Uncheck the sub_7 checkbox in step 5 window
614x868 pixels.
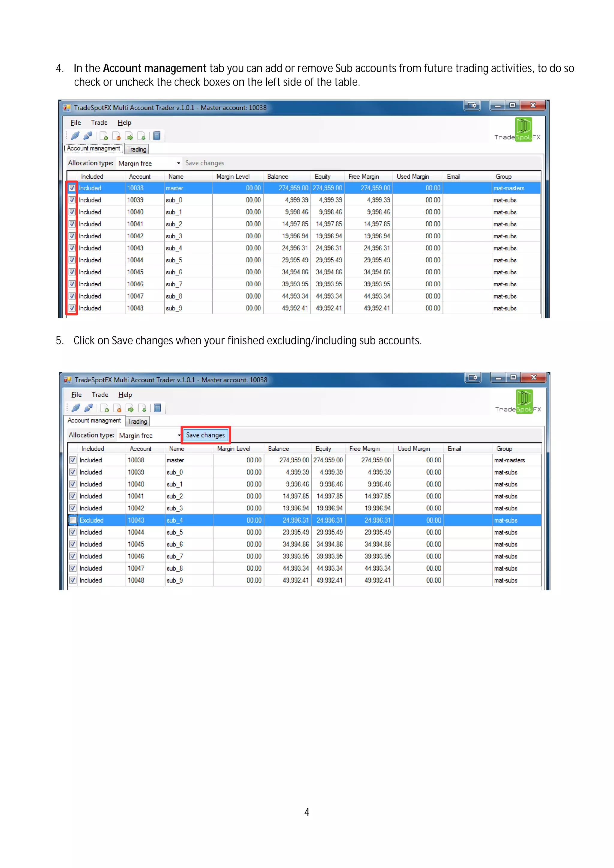pyautogui.click(x=73, y=556)
